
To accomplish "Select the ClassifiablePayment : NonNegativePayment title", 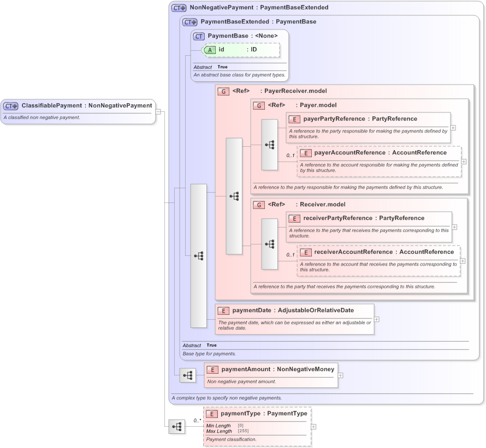I will coord(87,106).
